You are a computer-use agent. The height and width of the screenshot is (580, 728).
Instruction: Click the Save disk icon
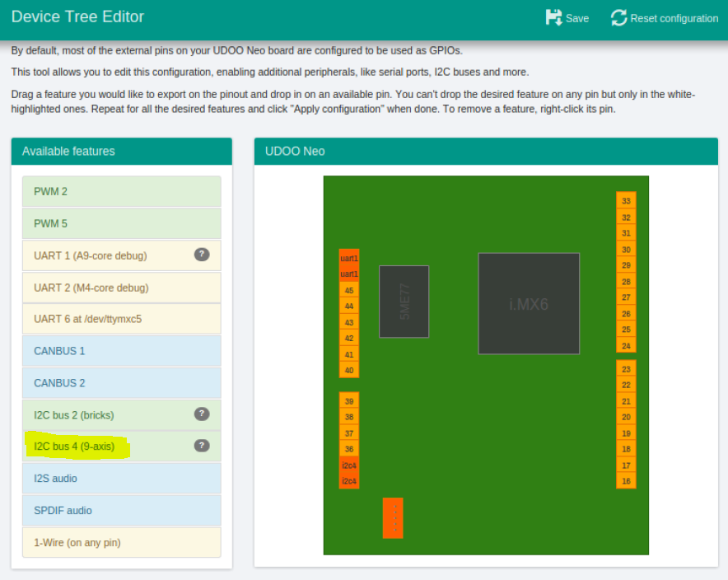tap(553, 17)
